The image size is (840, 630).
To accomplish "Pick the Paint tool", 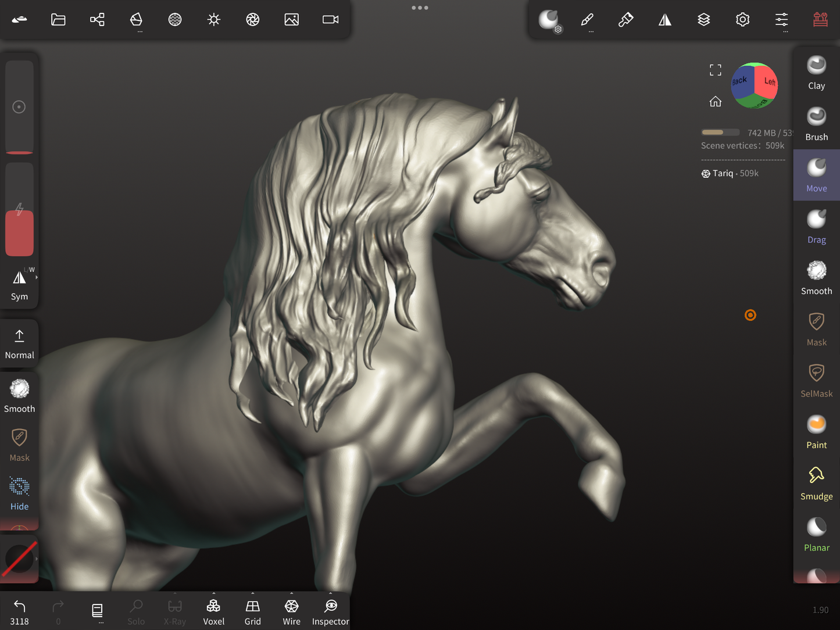I will click(x=816, y=432).
